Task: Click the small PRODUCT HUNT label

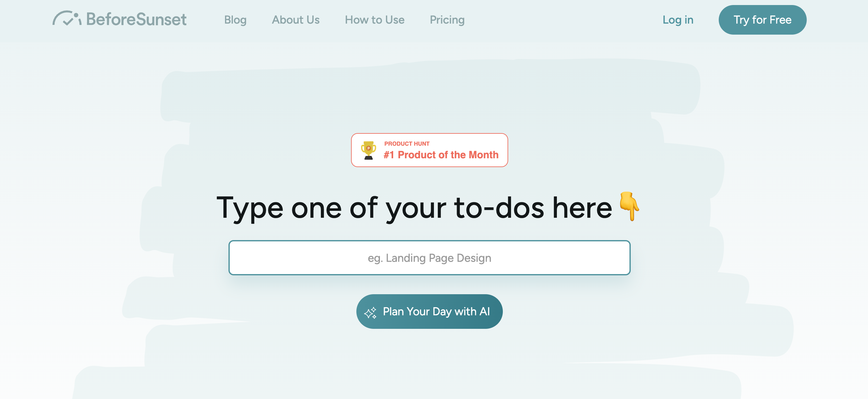Action: (x=407, y=144)
